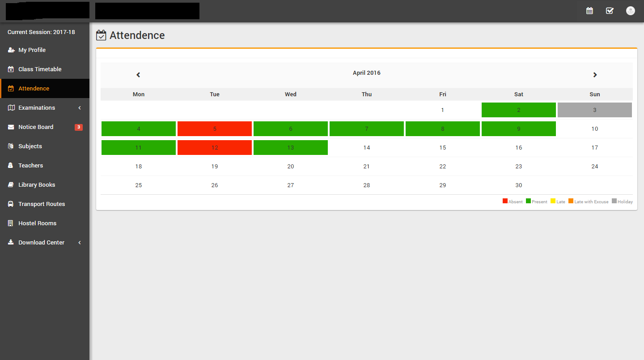Screen dimensions: 644x360
Task: Open the Attendence menu item
Action: click(34, 89)
